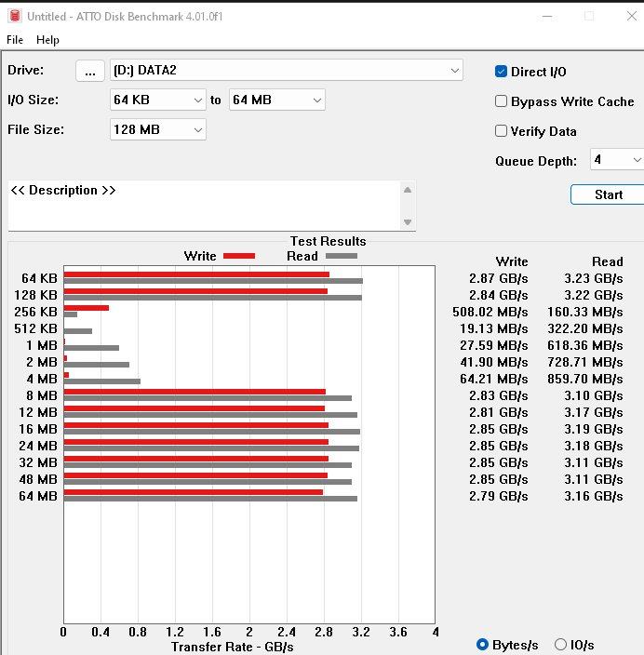This screenshot has width=644, height=655.
Task: Open the Queue Depth dropdown
Action: pyautogui.click(x=617, y=160)
